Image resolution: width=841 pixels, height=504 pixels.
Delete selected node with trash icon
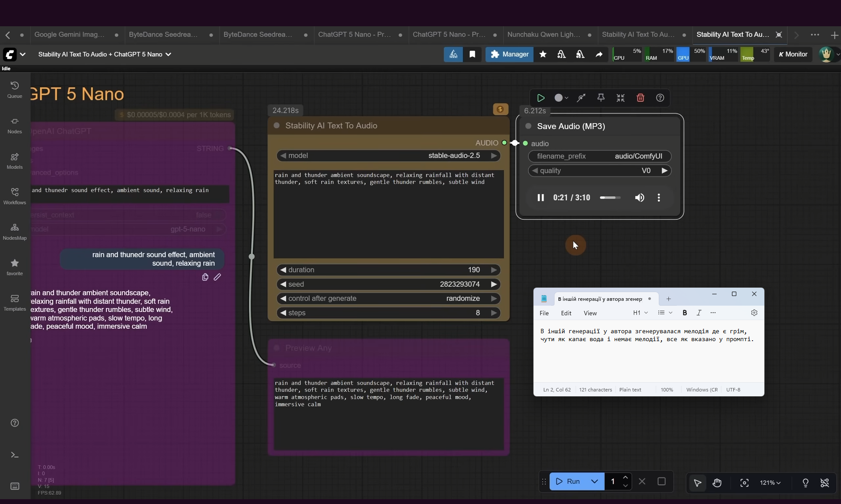click(x=640, y=98)
